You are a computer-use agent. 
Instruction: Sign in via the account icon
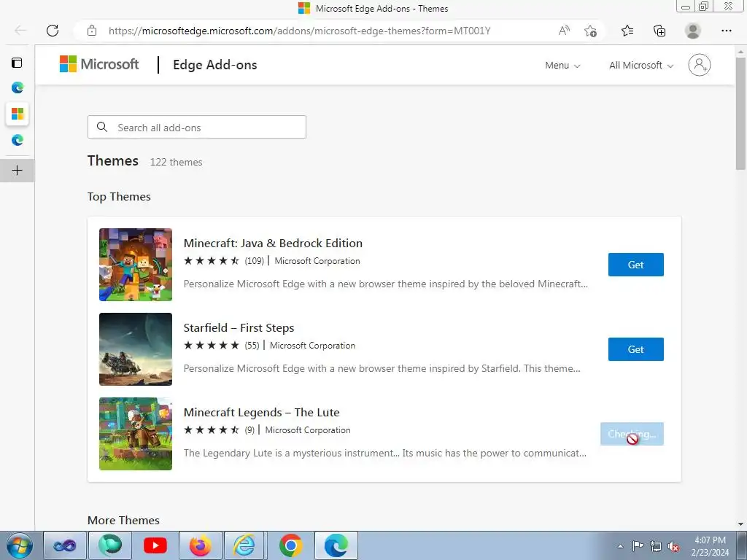point(700,65)
